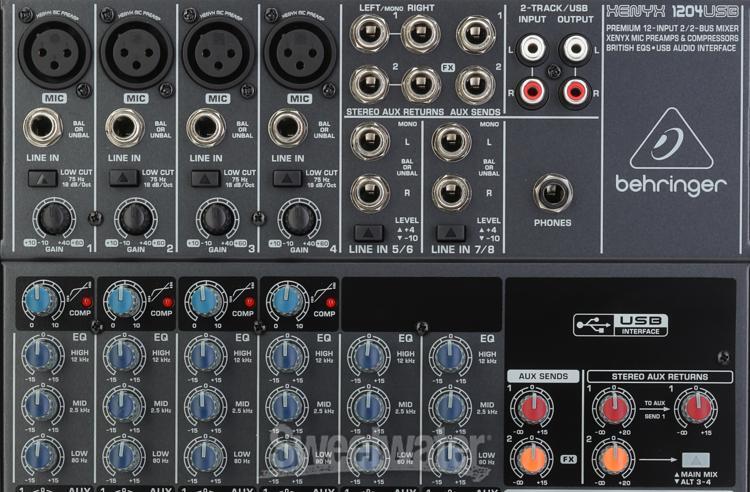Click channel 2 COMP red LED
The height and width of the screenshot is (492, 750).
click(x=167, y=302)
